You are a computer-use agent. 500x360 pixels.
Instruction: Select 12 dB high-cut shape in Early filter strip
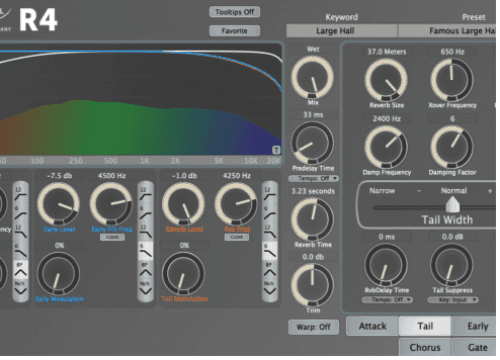click(x=146, y=232)
